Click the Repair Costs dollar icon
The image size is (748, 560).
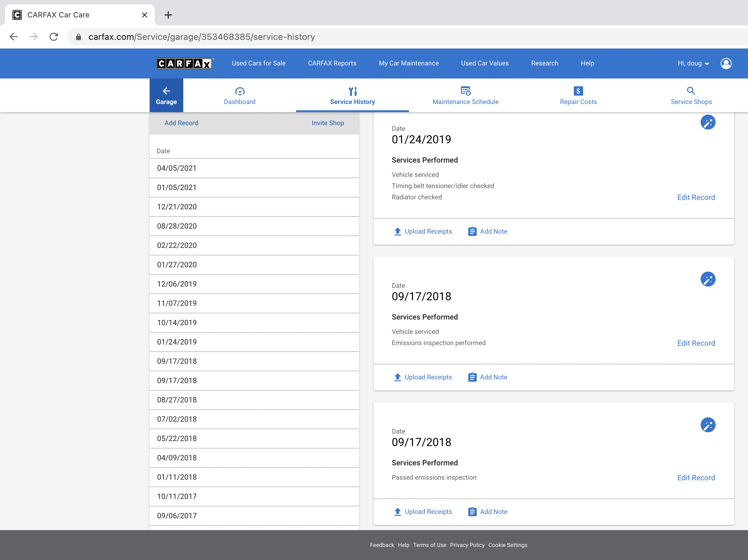coord(578,91)
